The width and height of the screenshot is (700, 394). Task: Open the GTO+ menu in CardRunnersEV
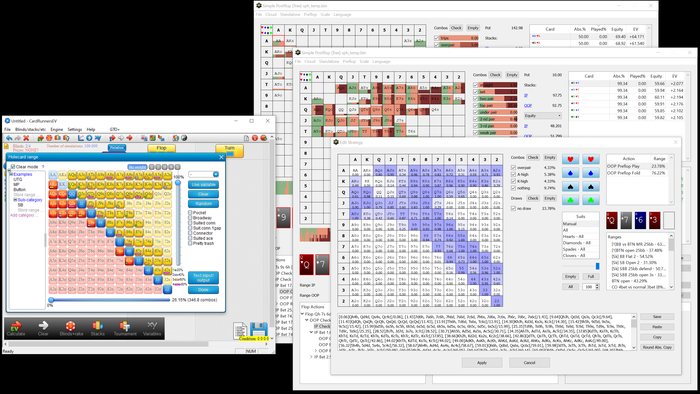tap(114, 130)
